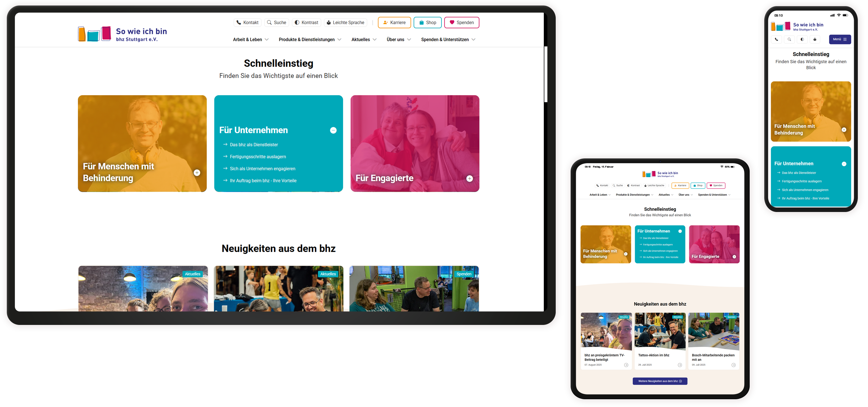
Task: Click the half-circle Kontrast icon
Action: click(296, 22)
